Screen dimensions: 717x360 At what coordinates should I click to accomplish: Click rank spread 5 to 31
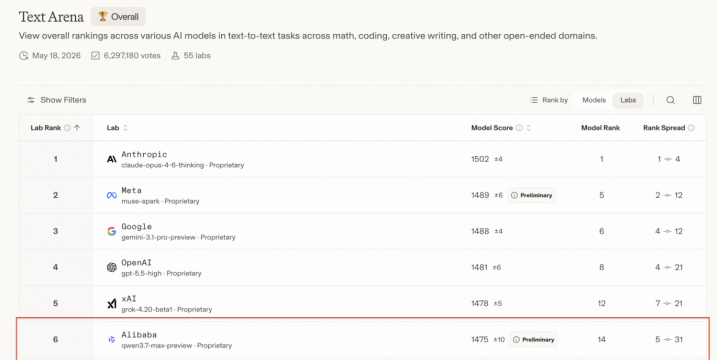[x=669, y=339]
